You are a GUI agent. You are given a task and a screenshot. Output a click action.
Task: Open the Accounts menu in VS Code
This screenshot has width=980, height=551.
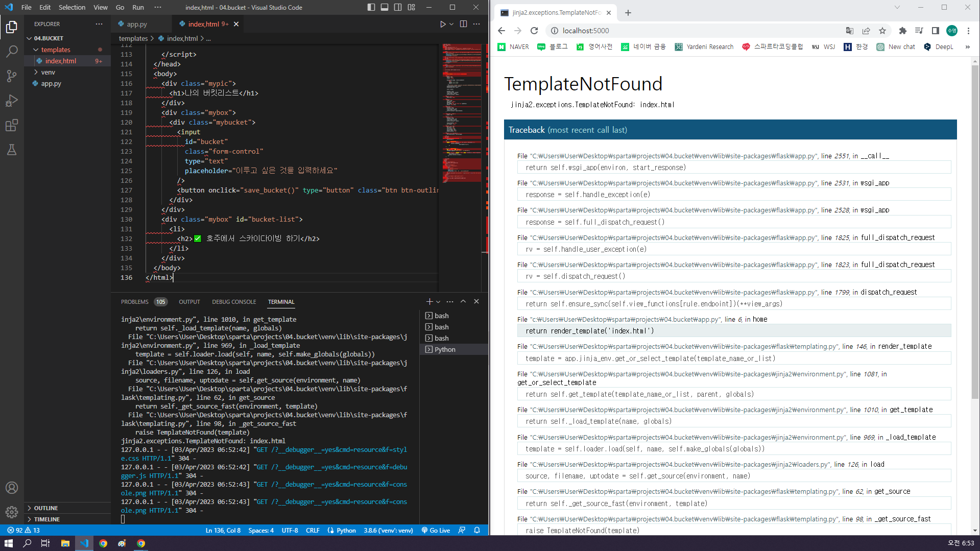click(x=12, y=488)
